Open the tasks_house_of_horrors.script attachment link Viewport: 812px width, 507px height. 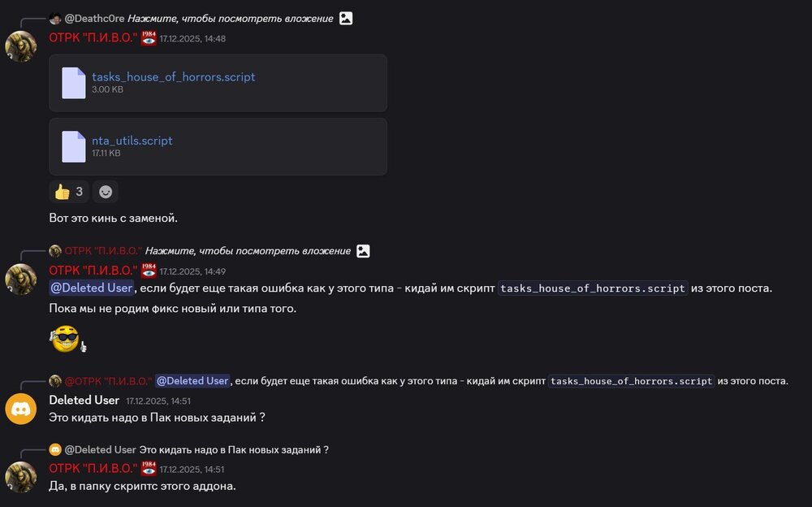(x=173, y=77)
